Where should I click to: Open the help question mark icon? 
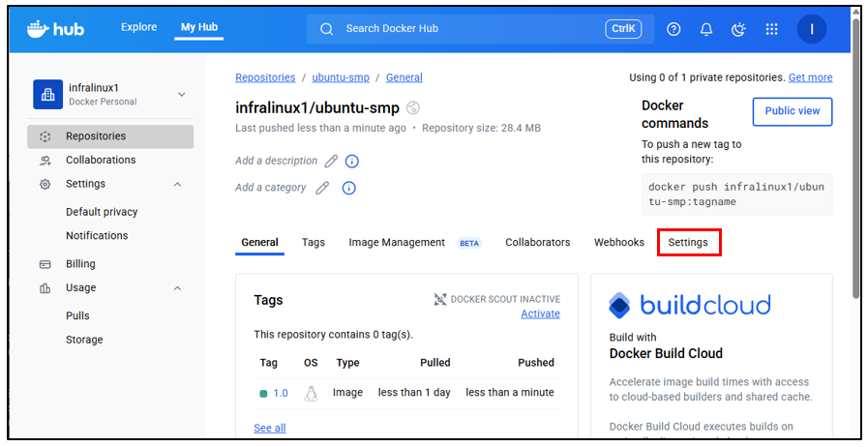pos(673,29)
